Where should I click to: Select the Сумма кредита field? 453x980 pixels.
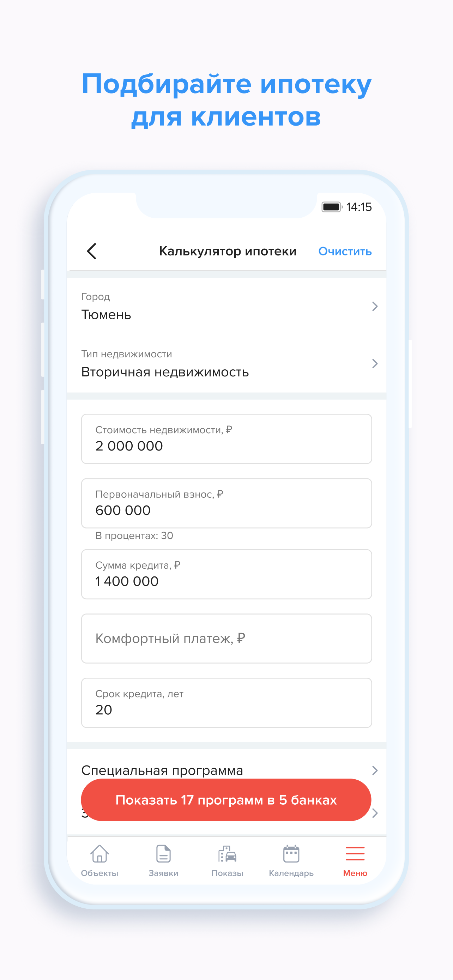[227, 574]
